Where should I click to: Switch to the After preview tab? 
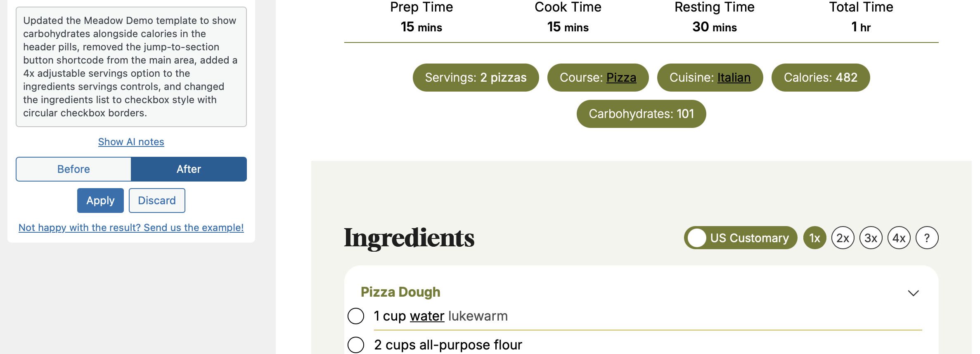click(189, 169)
